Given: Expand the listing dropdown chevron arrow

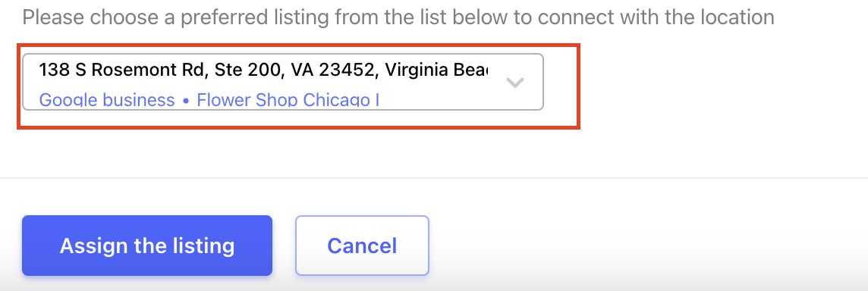Looking at the screenshot, I should [x=515, y=83].
